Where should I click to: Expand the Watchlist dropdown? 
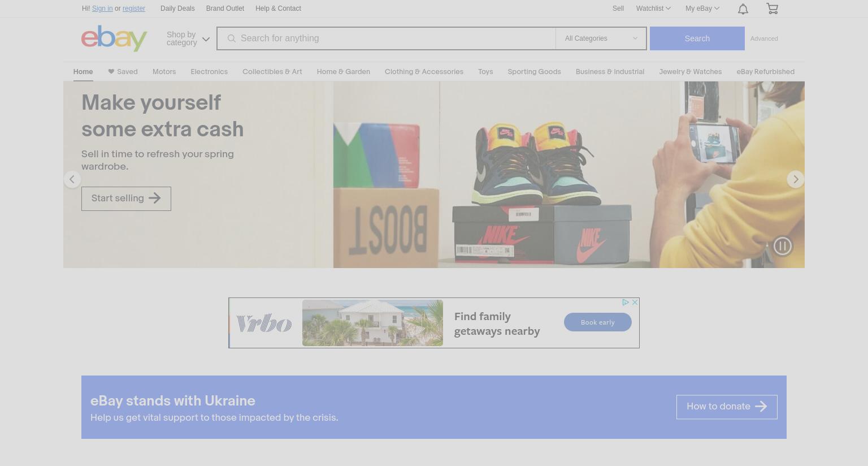coord(653,8)
